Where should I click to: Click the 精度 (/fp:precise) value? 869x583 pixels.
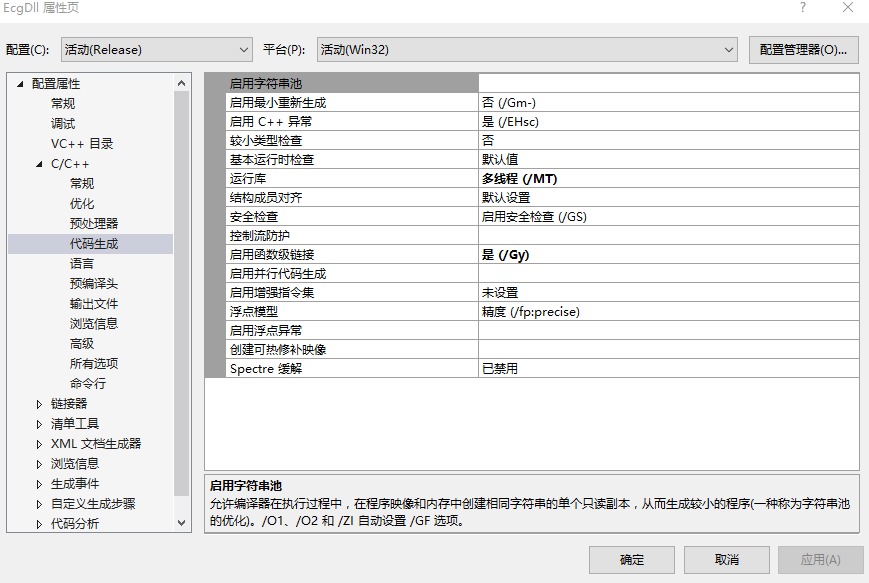pyautogui.click(x=668, y=311)
